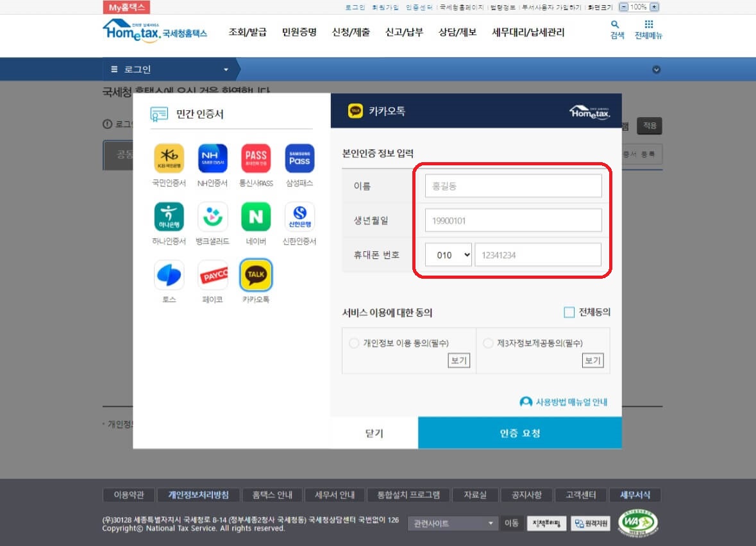This screenshot has height=546, width=756.
Task: Click 보기 for 개인정보 이용 동의
Action: [458, 360]
